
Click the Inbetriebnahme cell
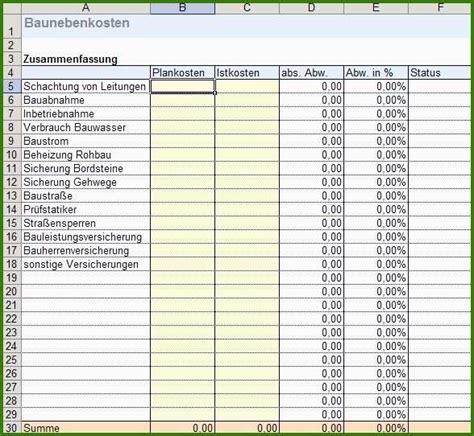point(86,114)
